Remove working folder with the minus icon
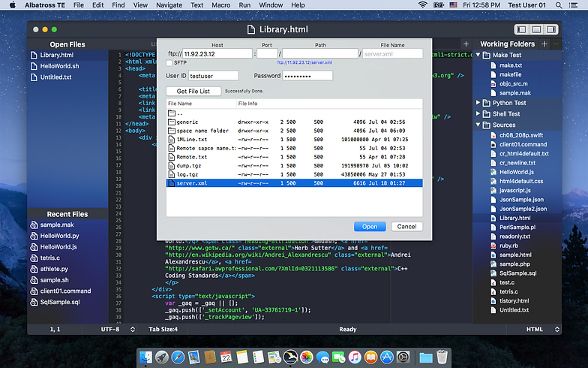Viewport: 588px width, 368px height. [556, 44]
